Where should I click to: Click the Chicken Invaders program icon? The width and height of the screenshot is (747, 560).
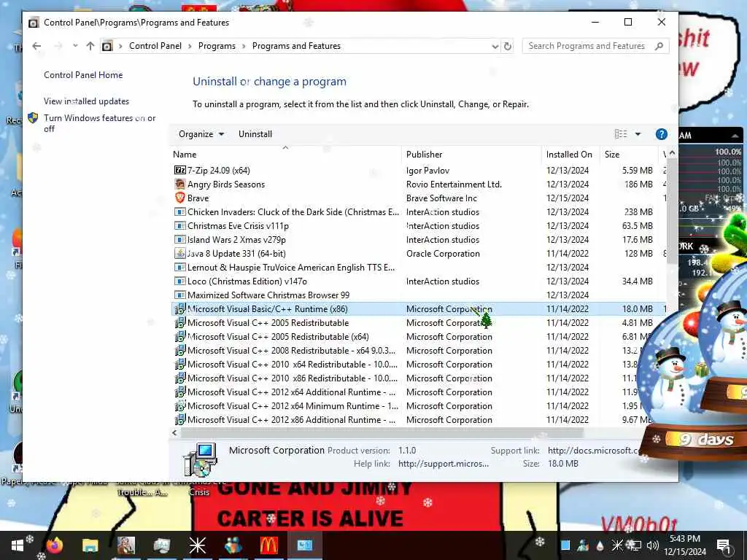coord(179,212)
